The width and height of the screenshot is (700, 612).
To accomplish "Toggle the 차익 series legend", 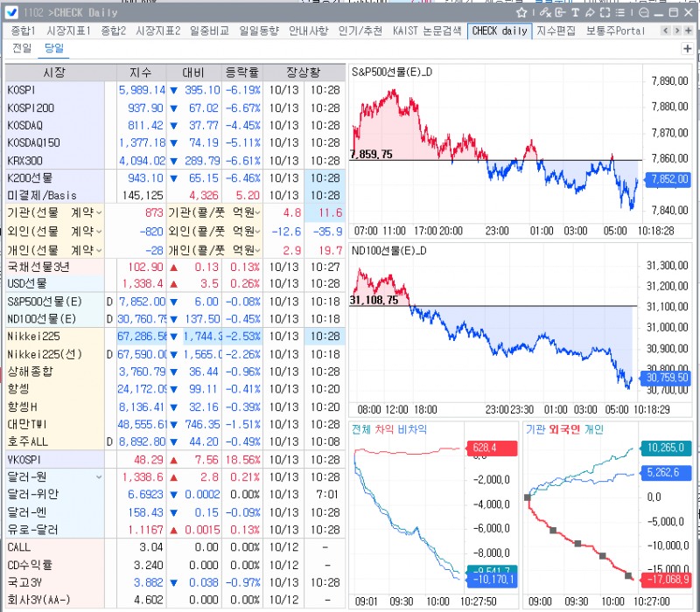I will pyautogui.click(x=384, y=429).
